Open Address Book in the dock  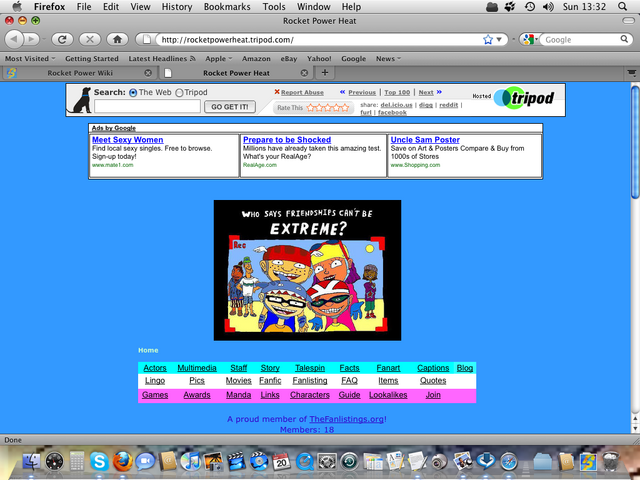click(x=168, y=462)
